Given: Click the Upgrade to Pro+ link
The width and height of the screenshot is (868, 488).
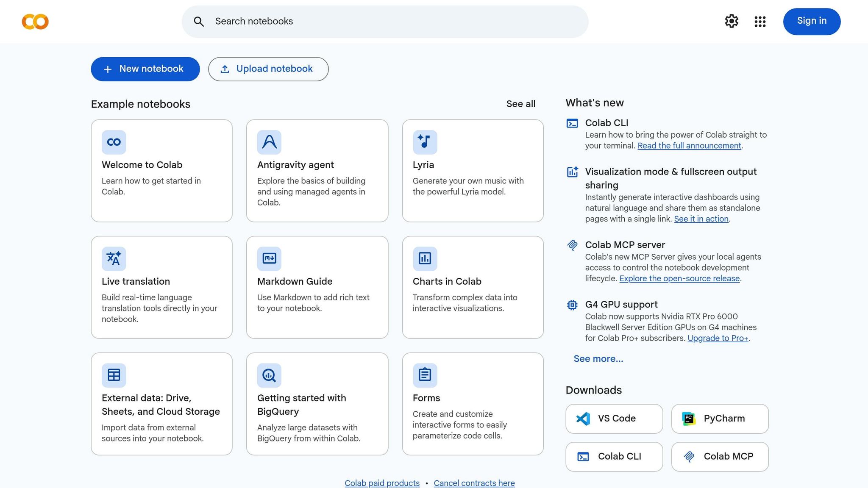Looking at the screenshot, I should click(x=718, y=338).
